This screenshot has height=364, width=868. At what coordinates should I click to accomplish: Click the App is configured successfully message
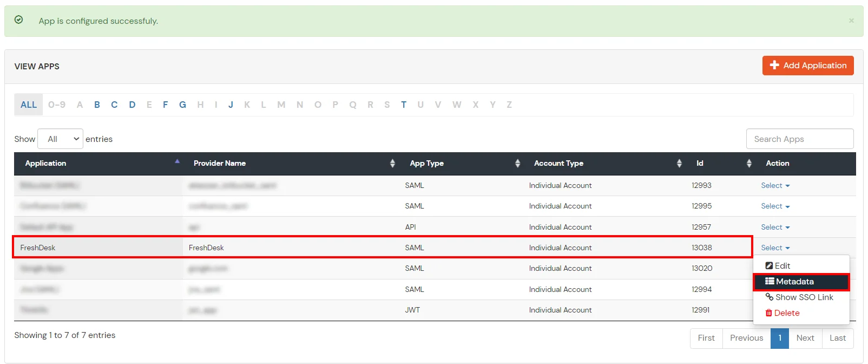point(98,21)
